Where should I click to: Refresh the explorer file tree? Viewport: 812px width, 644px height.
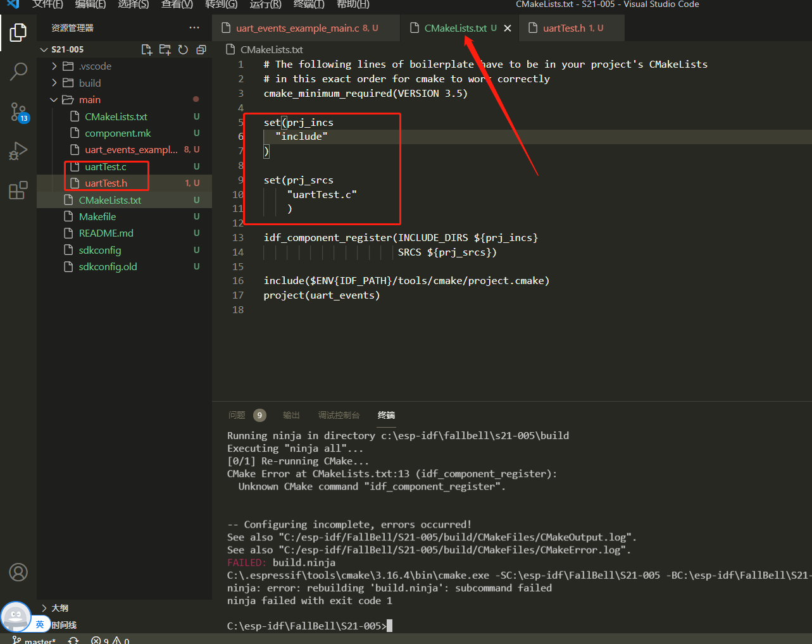tap(183, 49)
